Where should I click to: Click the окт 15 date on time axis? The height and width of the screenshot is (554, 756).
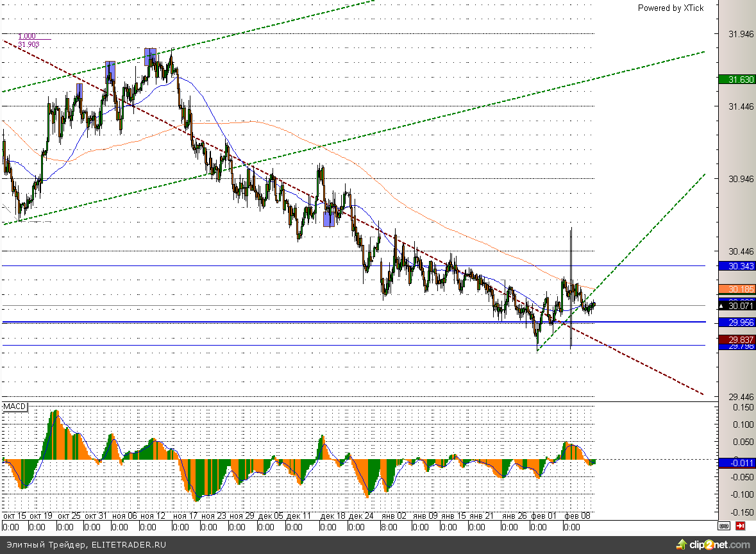[x=14, y=516]
